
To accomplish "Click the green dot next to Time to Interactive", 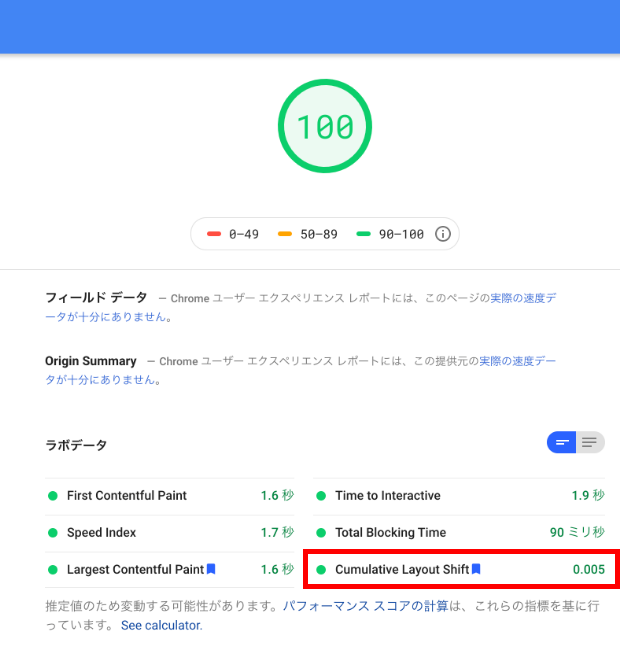I will coord(321,496).
